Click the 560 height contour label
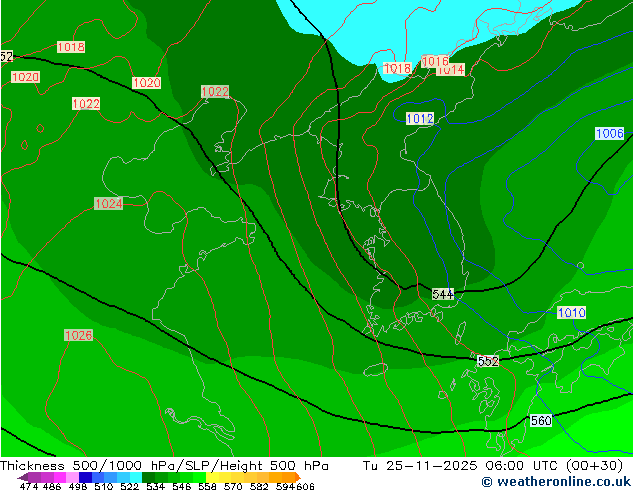 coord(541,421)
